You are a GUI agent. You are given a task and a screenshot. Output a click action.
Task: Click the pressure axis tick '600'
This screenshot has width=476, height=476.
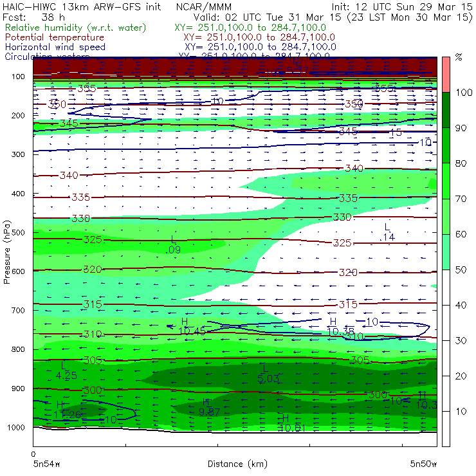coord(18,271)
